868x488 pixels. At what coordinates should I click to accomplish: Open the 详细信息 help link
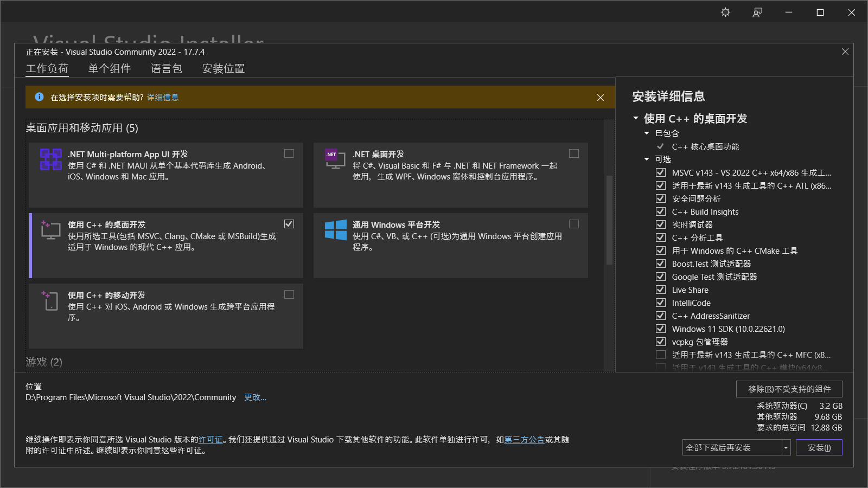[163, 97]
